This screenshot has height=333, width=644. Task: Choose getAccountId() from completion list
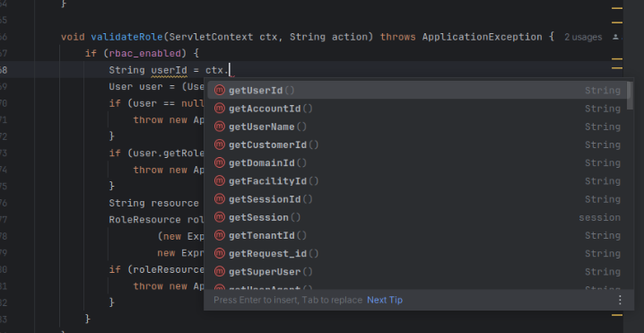click(x=418, y=109)
